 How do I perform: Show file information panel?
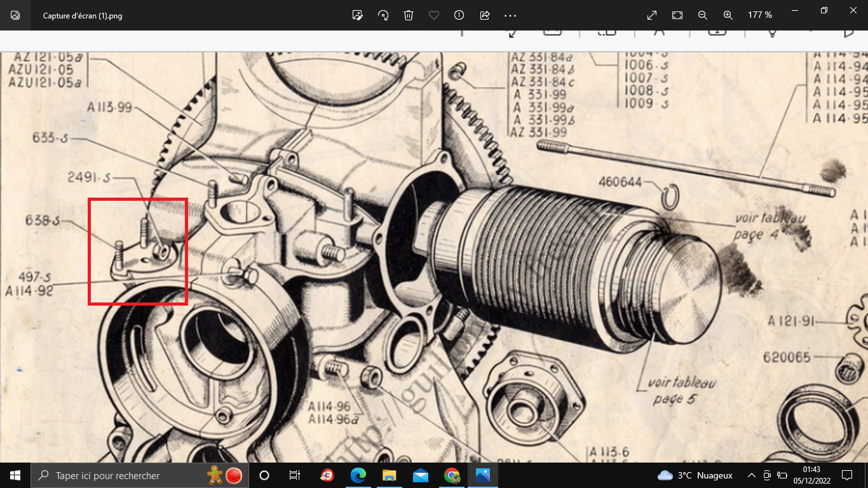[x=459, y=15]
